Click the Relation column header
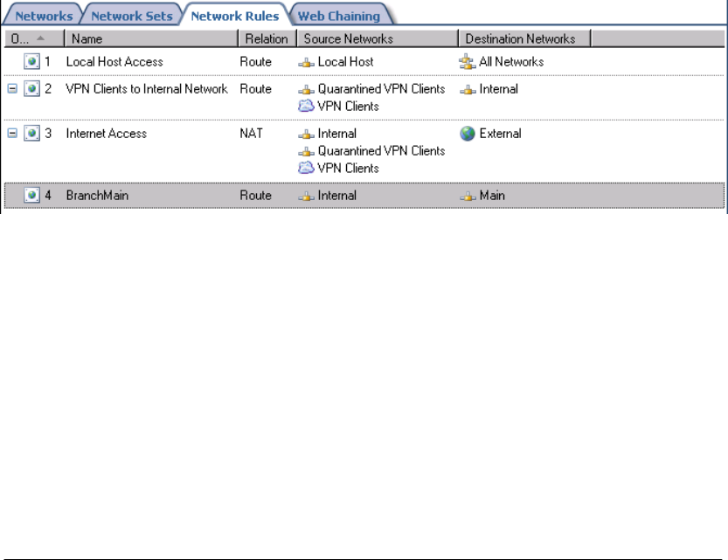The width and height of the screenshot is (728, 560). coord(267,38)
